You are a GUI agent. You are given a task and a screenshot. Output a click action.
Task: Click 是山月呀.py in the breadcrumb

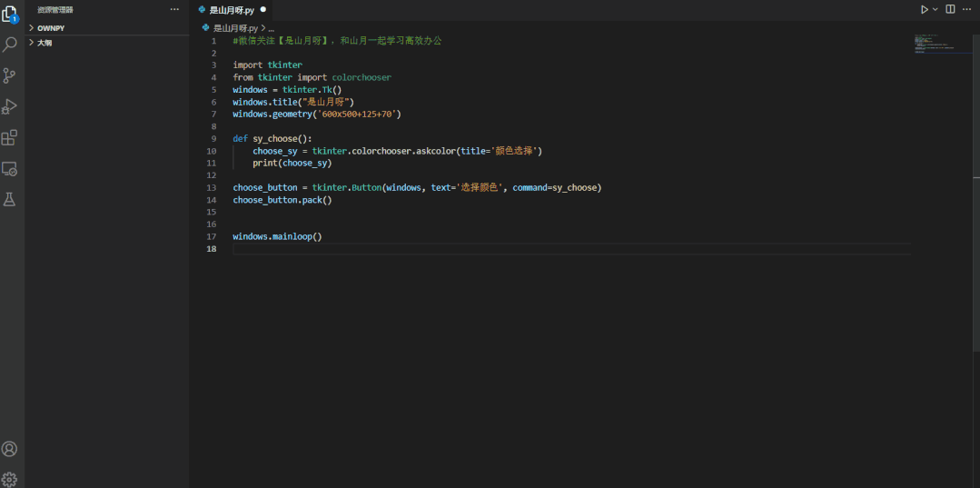point(235,28)
